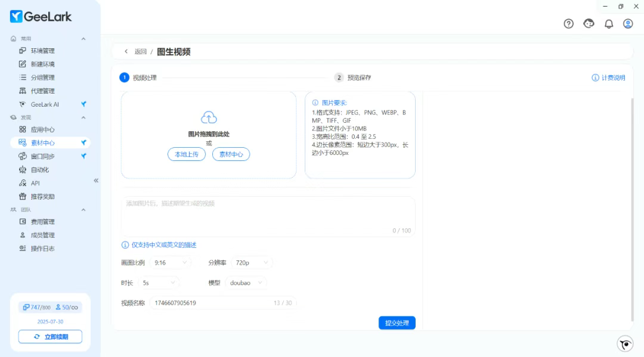Click the 本地上传 button
Image resolution: width=644 pixels, height=357 pixels.
[187, 154]
